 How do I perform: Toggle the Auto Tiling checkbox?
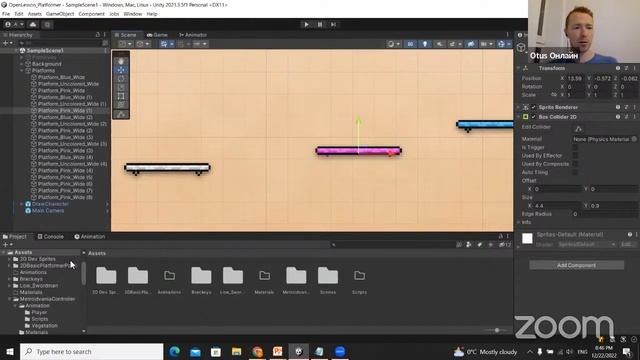click(575, 172)
